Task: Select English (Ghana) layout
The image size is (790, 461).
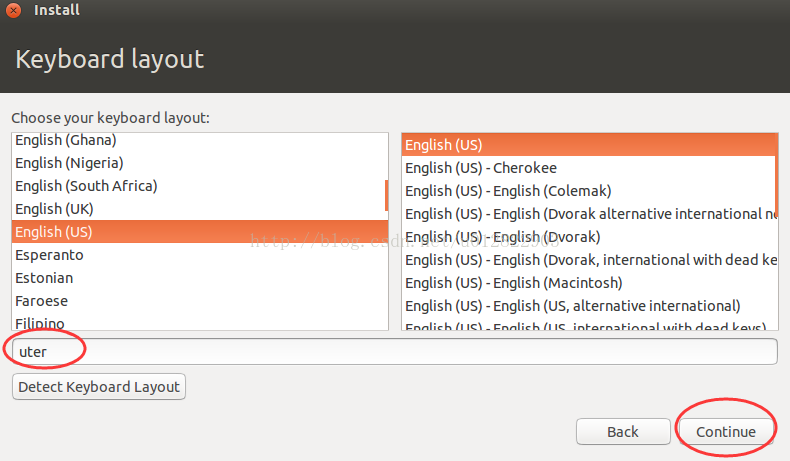Action: point(66,140)
